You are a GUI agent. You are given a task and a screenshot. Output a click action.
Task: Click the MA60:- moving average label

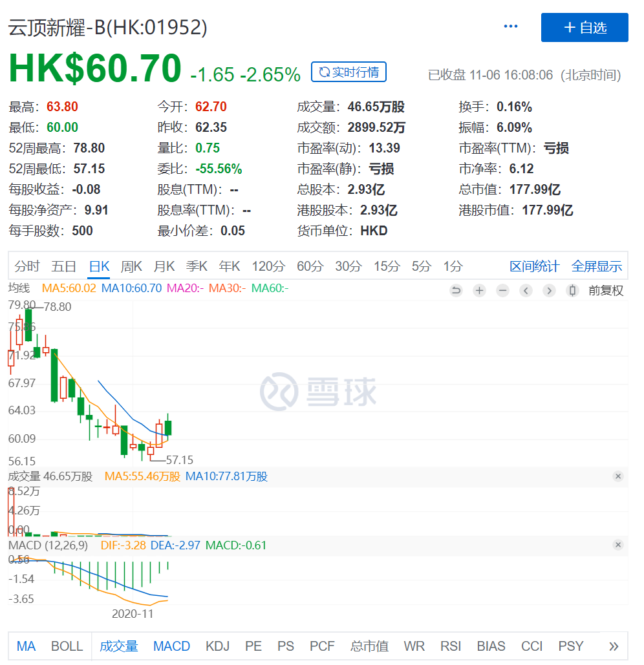click(x=270, y=288)
